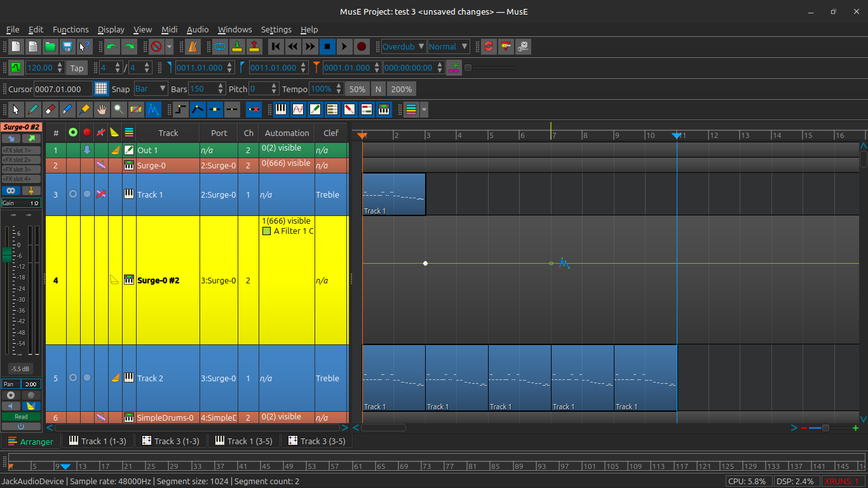Open the Overdub record mode dropdown
This screenshot has height=488, width=868.
point(403,46)
